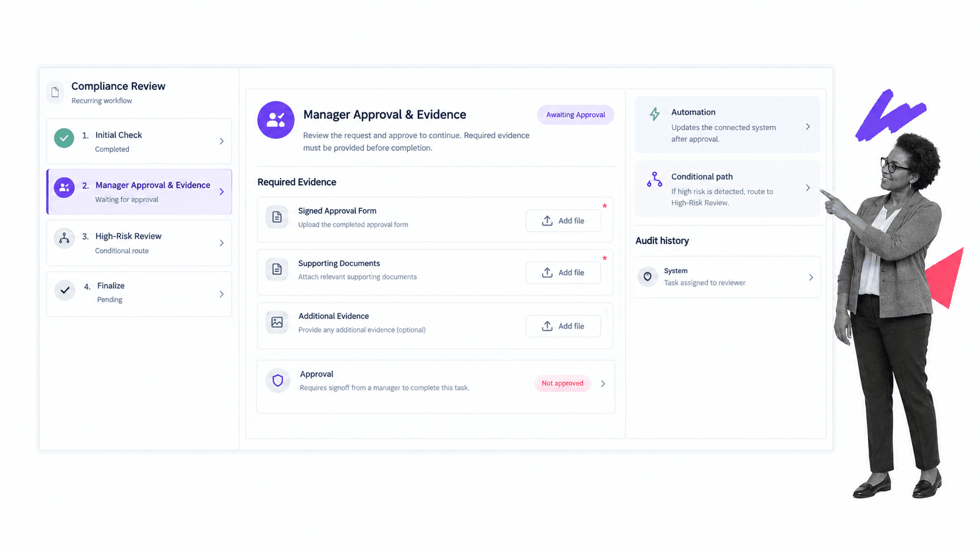Click the Approval shield icon
The height and width of the screenshot is (552, 980).
click(278, 380)
